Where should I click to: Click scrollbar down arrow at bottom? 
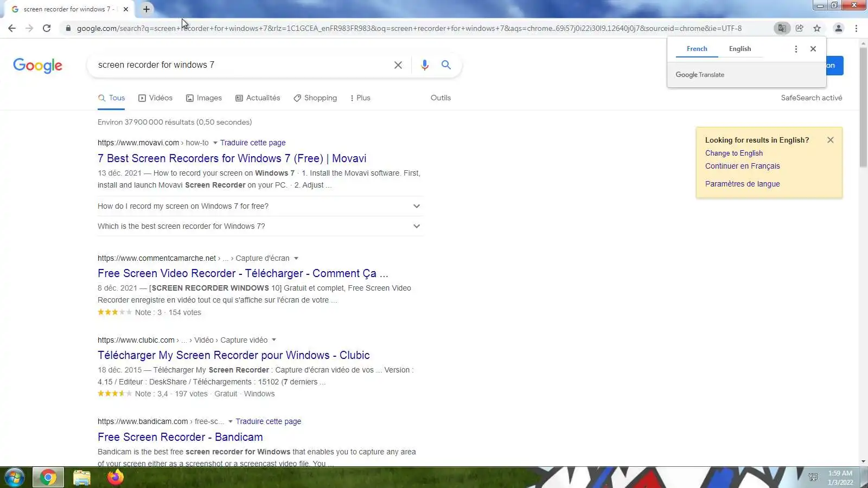863,462
